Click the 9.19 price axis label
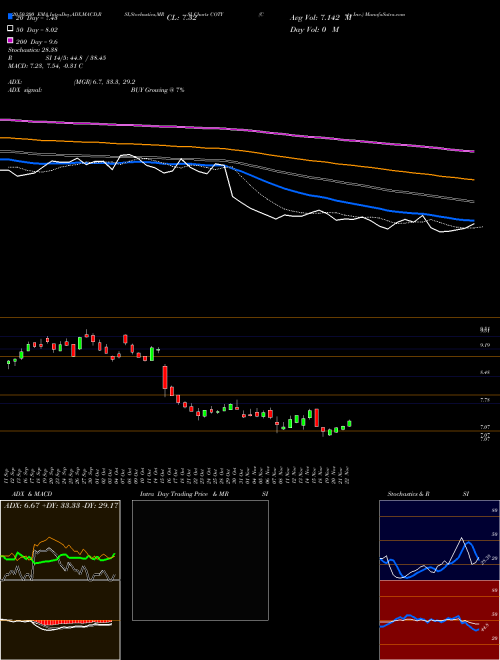 click(x=485, y=345)
